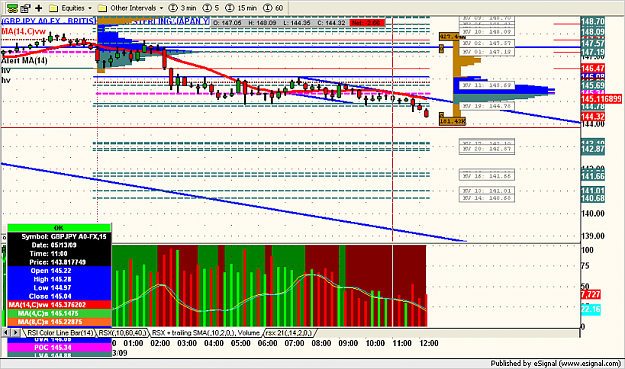
Task: Click the 22.16 cyan indicator value
Action: tap(590, 309)
